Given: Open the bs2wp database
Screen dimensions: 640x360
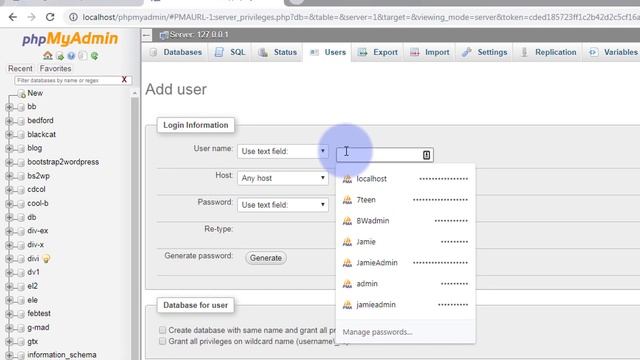Looking at the screenshot, I should (38, 176).
